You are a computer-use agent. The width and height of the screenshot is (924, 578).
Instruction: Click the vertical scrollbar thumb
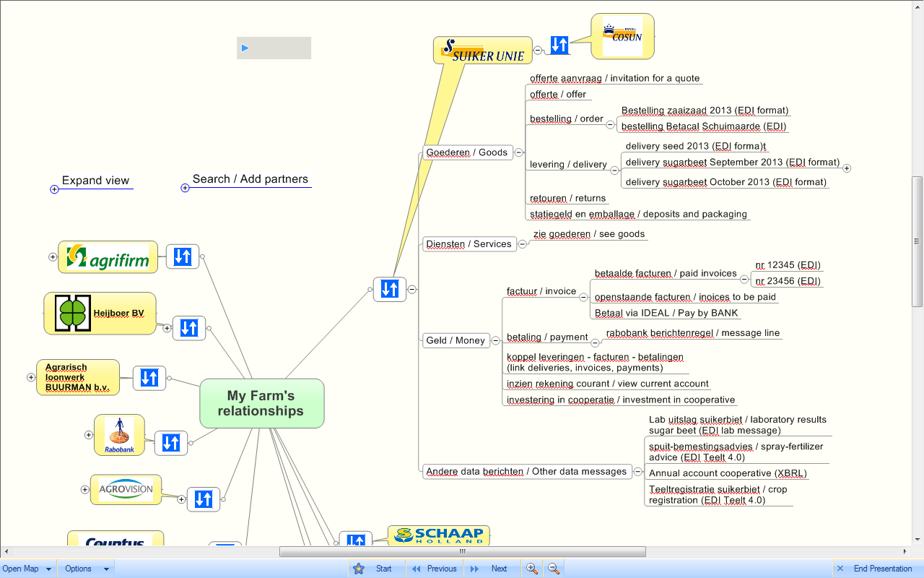(918, 241)
